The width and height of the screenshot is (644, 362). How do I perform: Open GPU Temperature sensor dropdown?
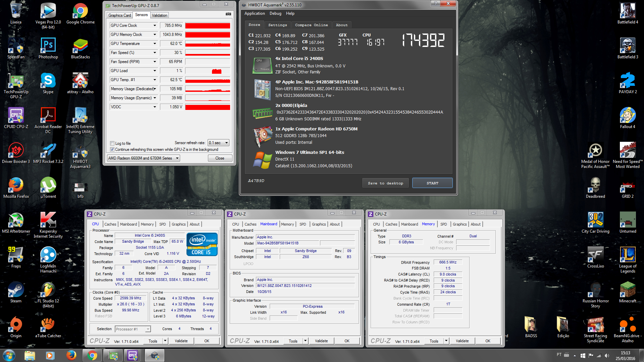pos(155,44)
